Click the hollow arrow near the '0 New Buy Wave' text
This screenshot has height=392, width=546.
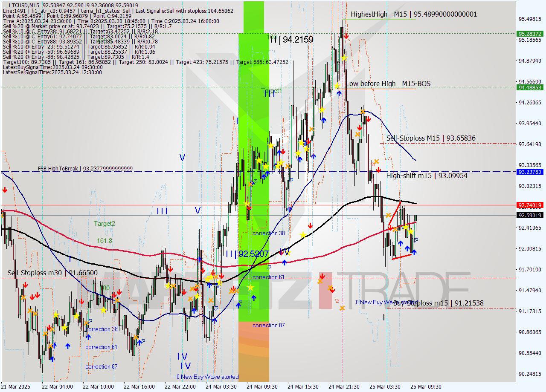coord(337,301)
